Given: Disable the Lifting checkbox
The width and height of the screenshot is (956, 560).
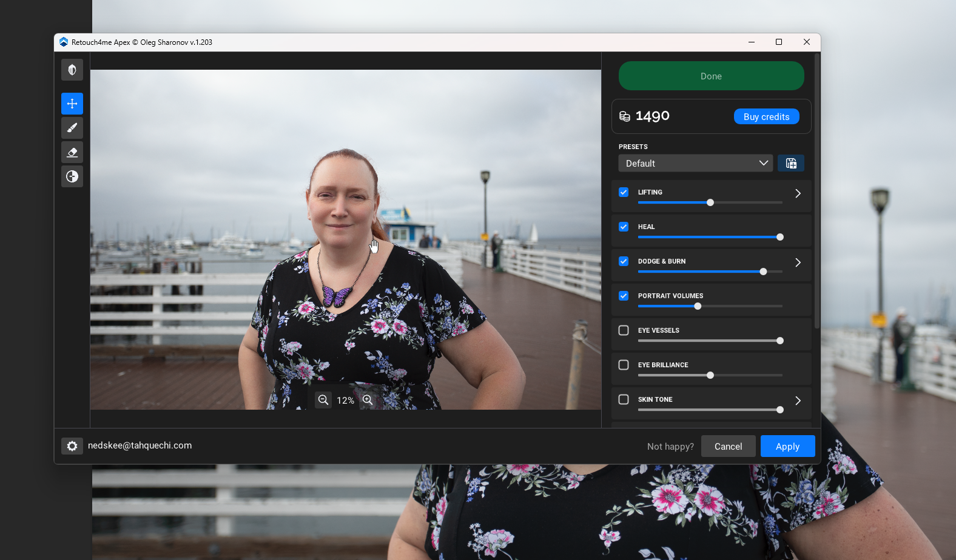Looking at the screenshot, I should click(x=624, y=192).
